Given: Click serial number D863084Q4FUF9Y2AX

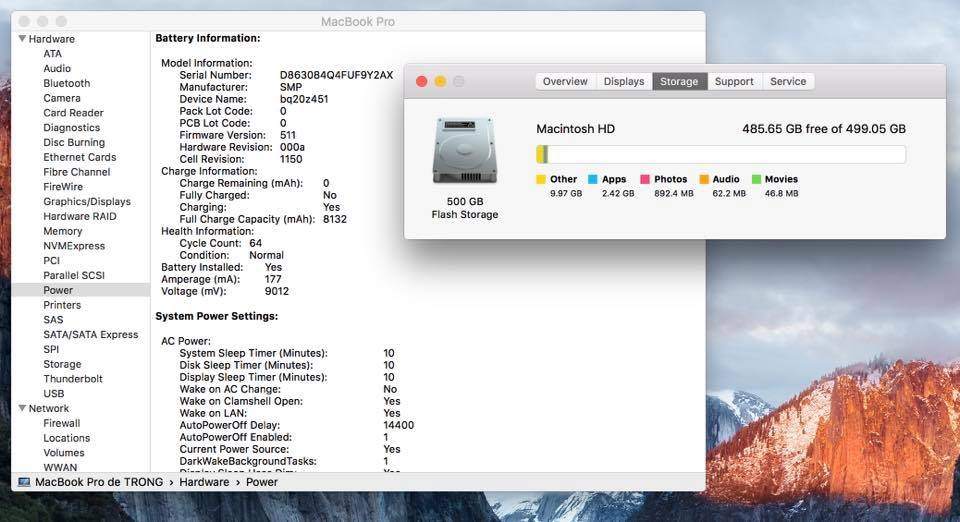Looking at the screenshot, I should click(336, 75).
